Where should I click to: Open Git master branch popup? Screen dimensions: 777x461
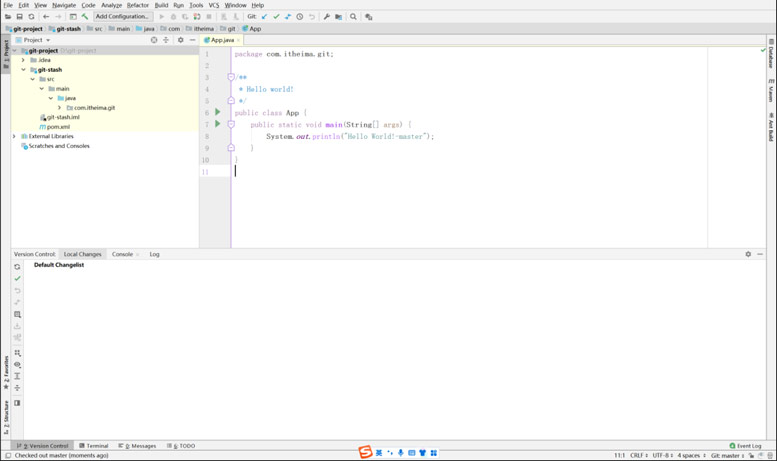pyautogui.click(x=727, y=455)
